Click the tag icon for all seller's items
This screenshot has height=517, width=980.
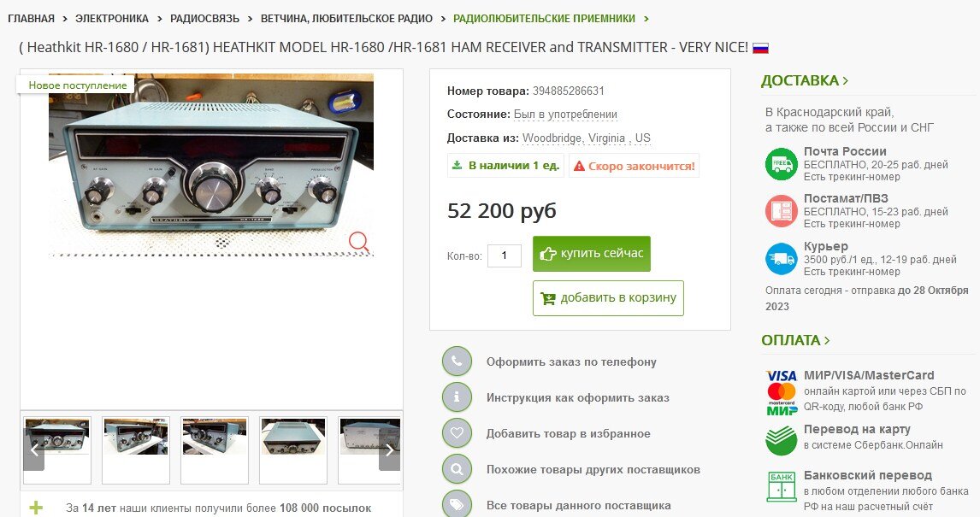[x=457, y=504]
